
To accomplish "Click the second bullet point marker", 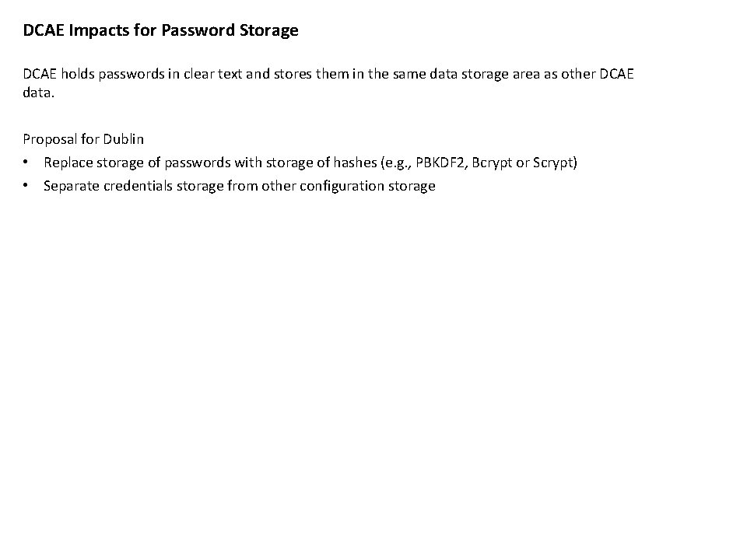I will 26,186.
